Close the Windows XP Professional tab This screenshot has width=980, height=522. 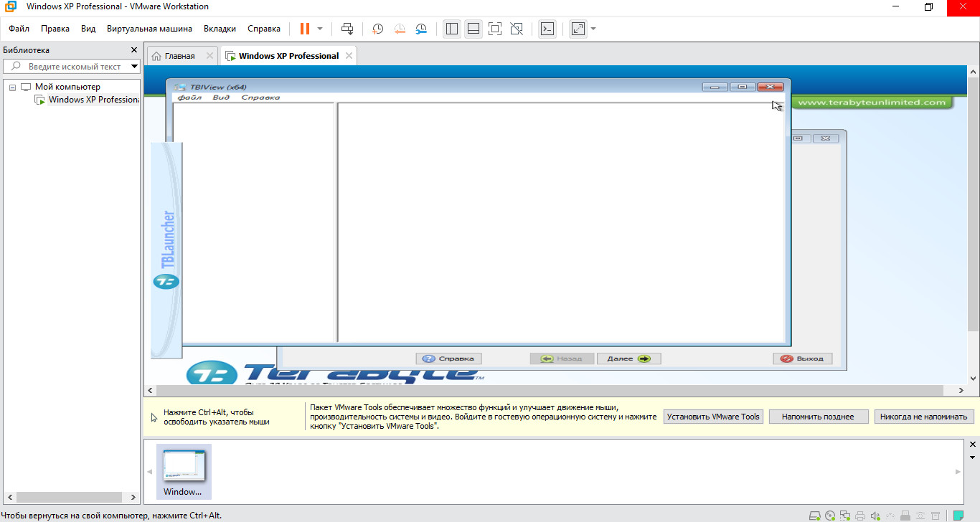pyautogui.click(x=349, y=56)
